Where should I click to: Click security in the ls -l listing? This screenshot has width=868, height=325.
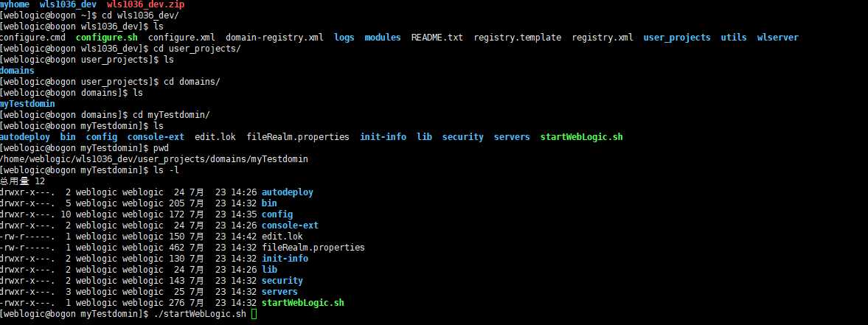pyautogui.click(x=282, y=281)
